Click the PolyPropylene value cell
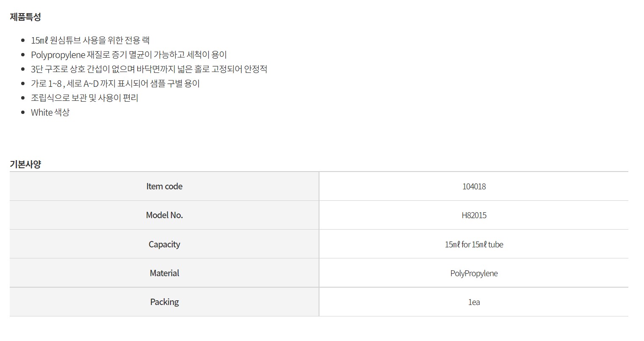Screen dimensions: 644x341 tap(474, 273)
